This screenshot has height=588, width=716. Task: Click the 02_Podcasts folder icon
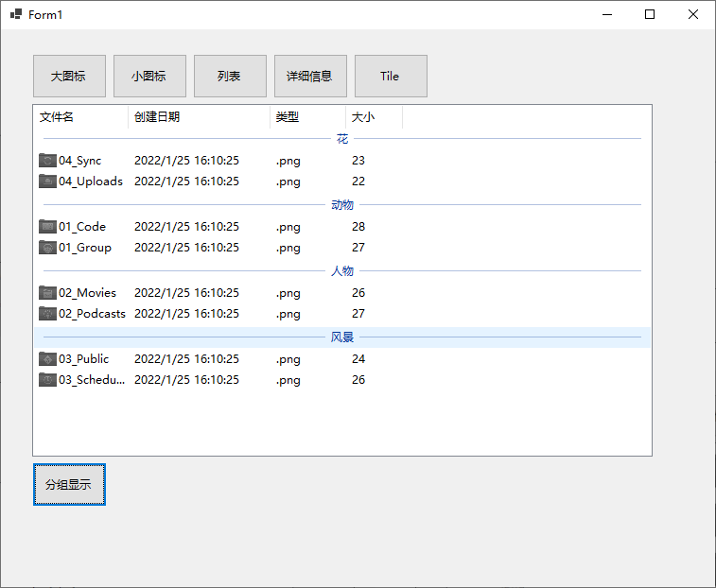coord(47,314)
